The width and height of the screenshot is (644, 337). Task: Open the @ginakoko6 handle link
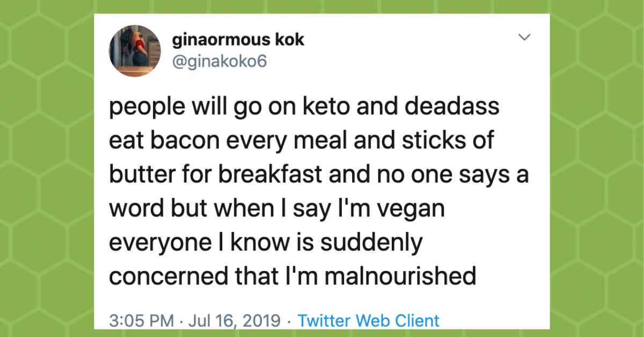[x=218, y=61]
